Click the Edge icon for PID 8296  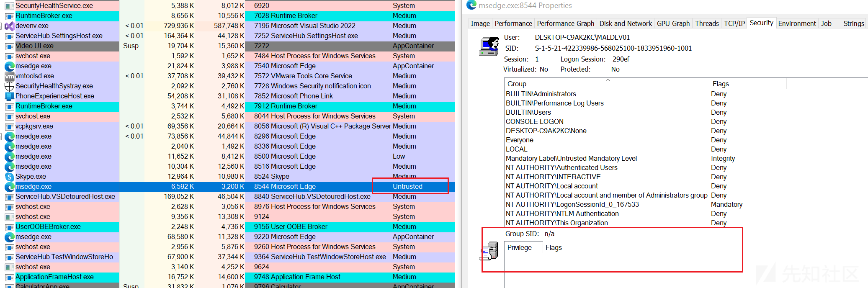point(9,136)
